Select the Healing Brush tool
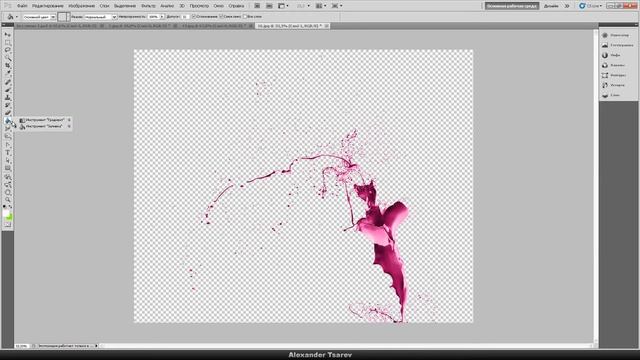This screenshot has width=640, height=360. pos(7,82)
